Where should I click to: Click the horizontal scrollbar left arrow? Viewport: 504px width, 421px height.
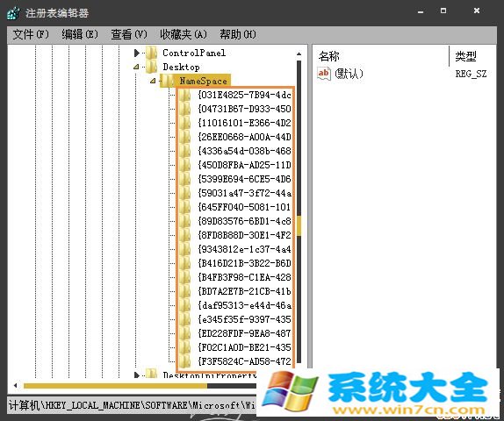pos(15,385)
